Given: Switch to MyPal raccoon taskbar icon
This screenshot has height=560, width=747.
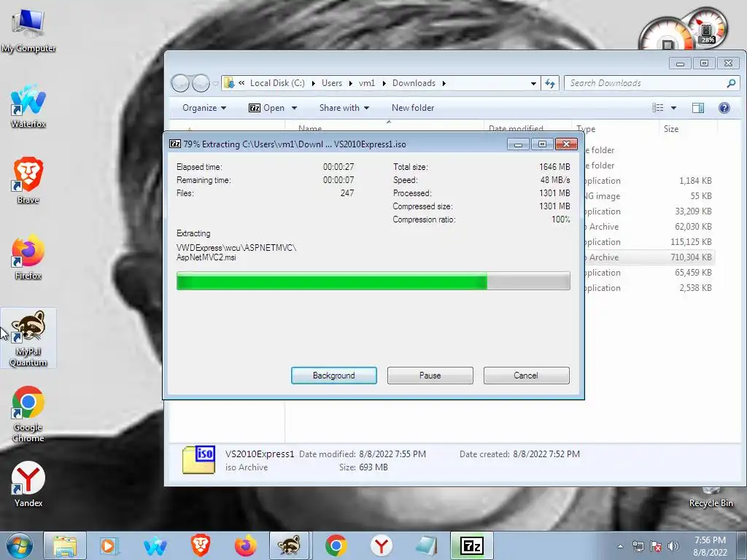Looking at the screenshot, I should point(290,545).
